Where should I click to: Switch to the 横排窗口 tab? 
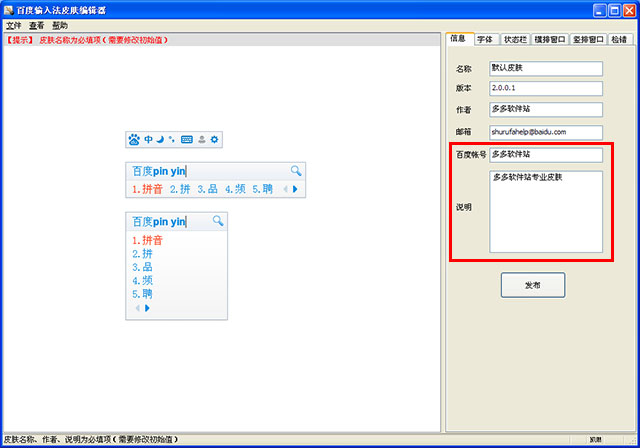click(550, 40)
